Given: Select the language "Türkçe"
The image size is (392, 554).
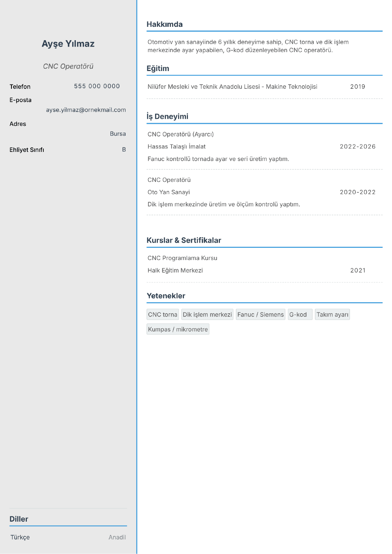Looking at the screenshot, I should point(20,537).
